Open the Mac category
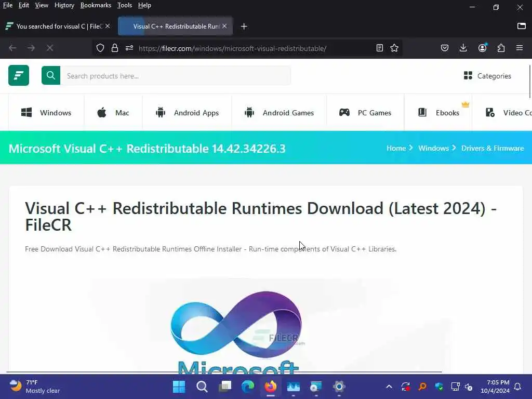The height and width of the screenshot is (399, 532). point(113,113)
